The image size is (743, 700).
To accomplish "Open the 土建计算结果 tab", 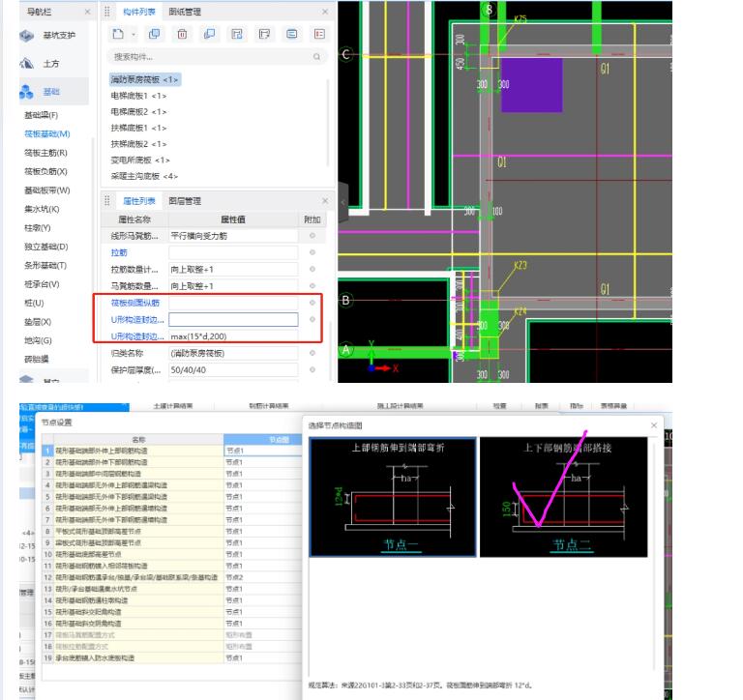I will point(173,406).
